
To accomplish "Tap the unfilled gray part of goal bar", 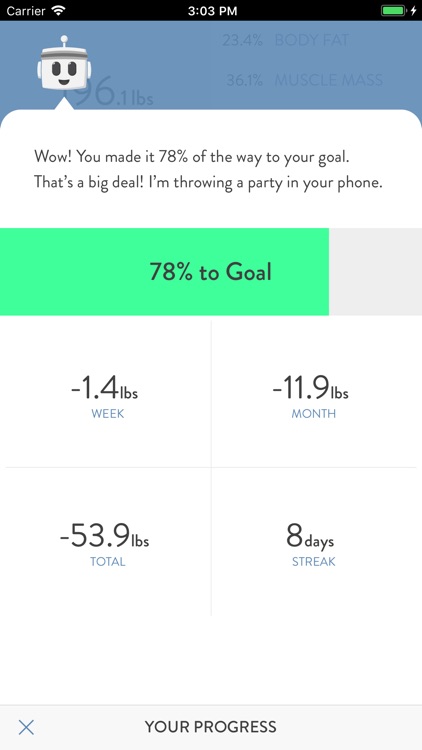I will (375, 272).
